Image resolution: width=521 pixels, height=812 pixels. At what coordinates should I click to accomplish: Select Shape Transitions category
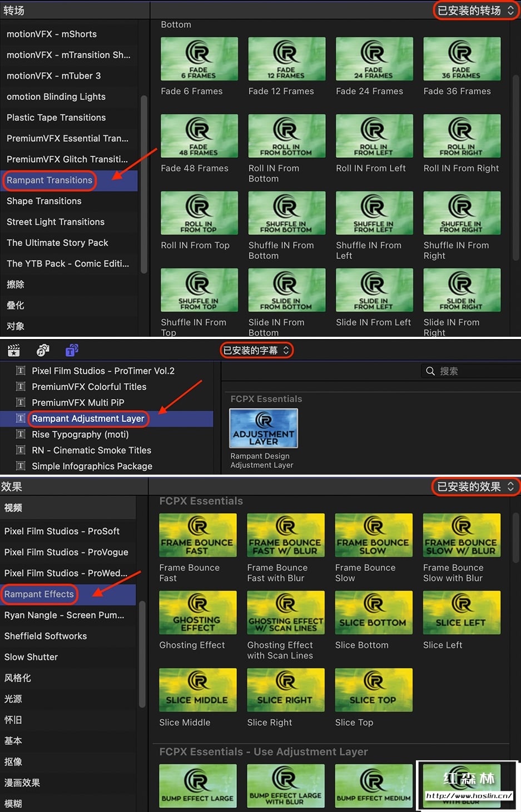pyautogui.click(x=69, y=201)
